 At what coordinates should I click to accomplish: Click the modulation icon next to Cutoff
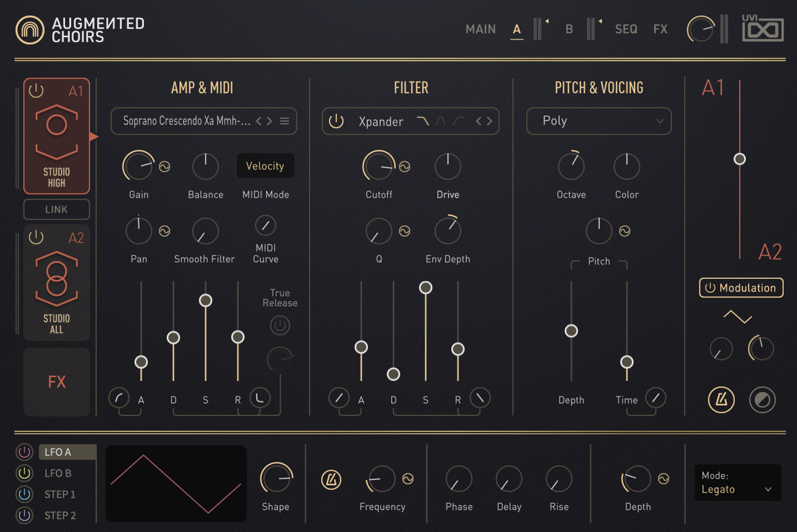click(x=404, y=167)
